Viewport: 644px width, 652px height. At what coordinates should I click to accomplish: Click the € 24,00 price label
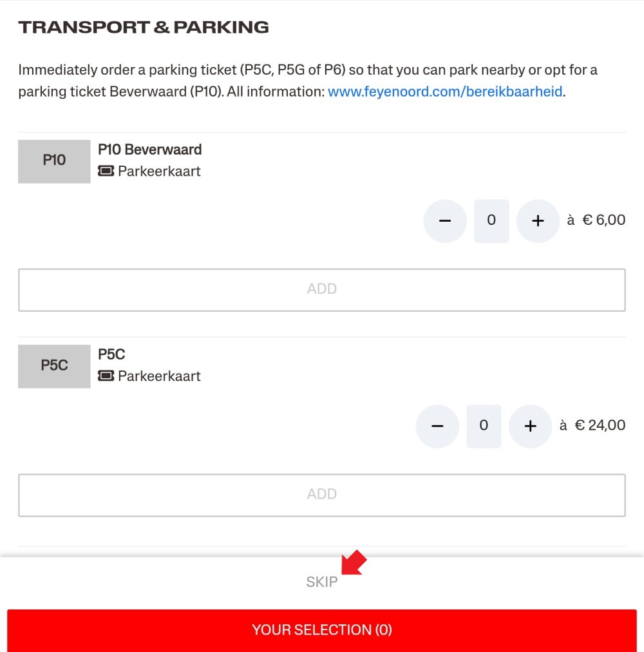tap(600, 425)
